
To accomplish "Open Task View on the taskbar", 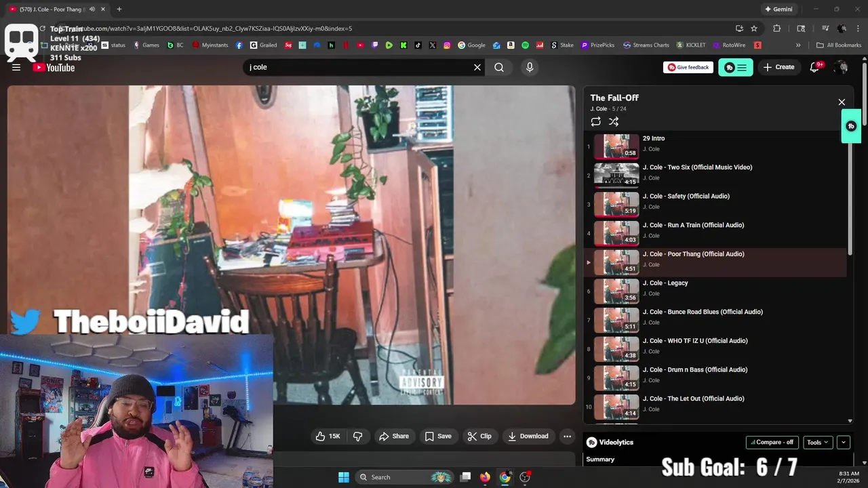I will point(465,477).
